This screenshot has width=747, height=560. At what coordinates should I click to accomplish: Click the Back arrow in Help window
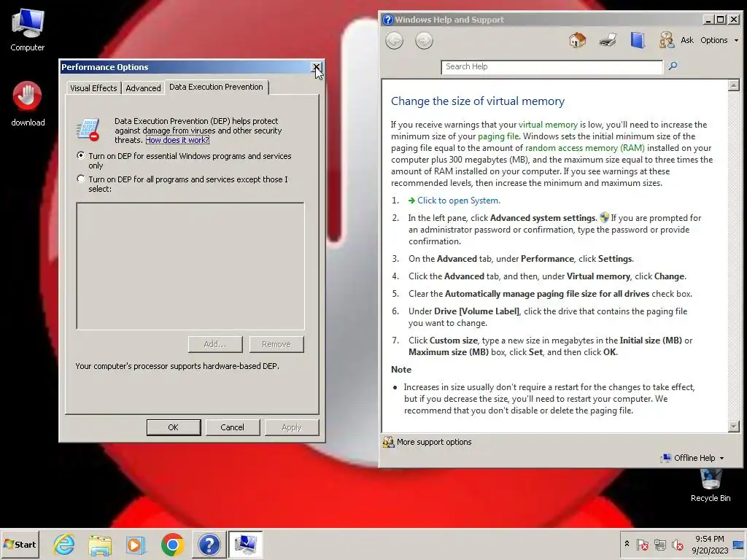(394, 41)
